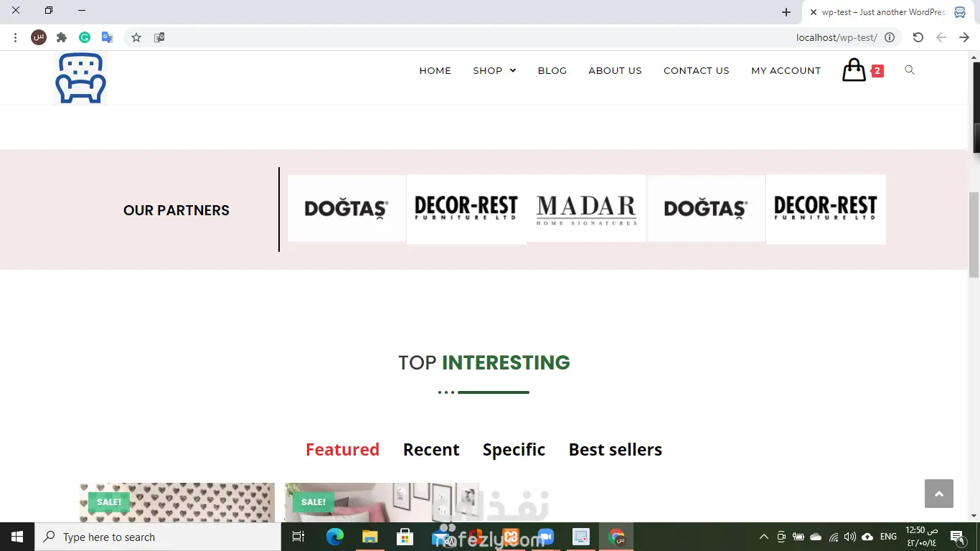Open the heart-pattern sale product image
This screenshot has height=551, width=980.
coord(177,502)
